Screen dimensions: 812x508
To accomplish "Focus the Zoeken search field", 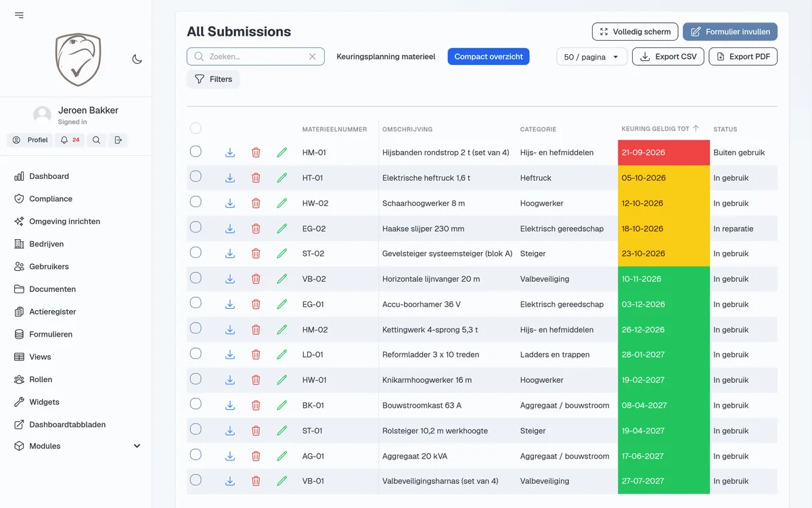I will (256, 57).
